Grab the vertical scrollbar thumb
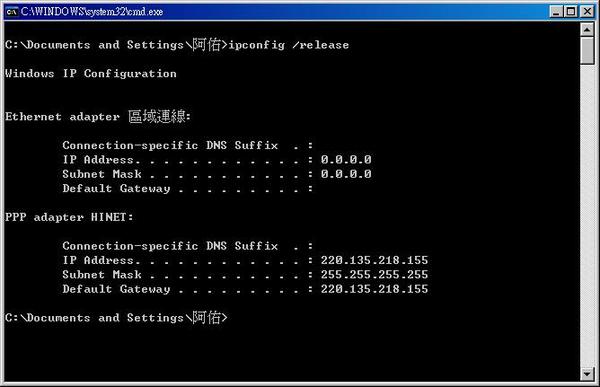Screen dimensions: 600x387 click(587, 51)
